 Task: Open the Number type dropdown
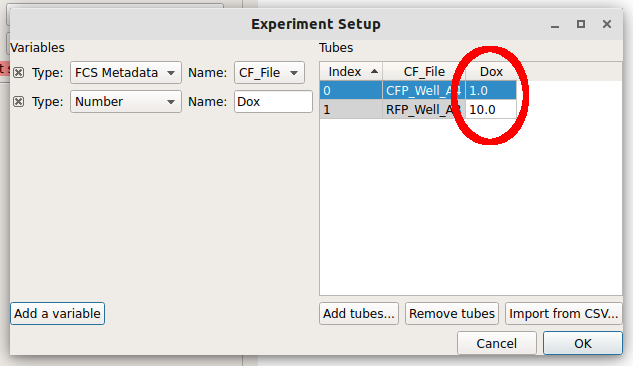(x=126, y=102)
